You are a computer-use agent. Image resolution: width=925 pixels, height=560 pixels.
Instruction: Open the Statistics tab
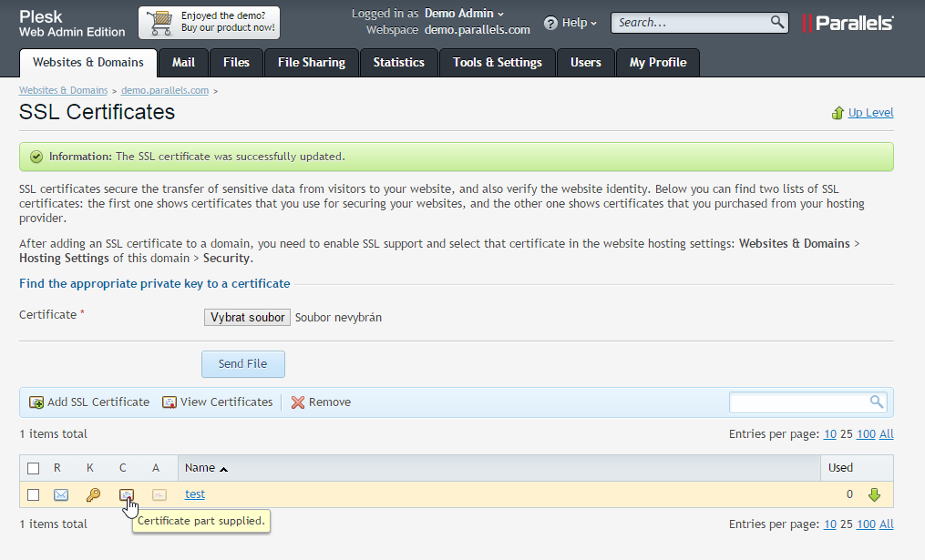pyautogui.click(x=399, y=63)
